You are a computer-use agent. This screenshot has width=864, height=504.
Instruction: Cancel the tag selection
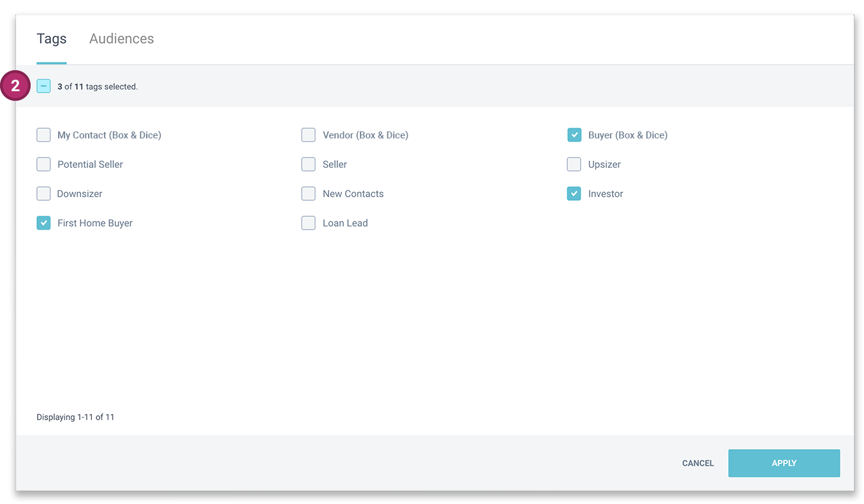coord(697,463)
